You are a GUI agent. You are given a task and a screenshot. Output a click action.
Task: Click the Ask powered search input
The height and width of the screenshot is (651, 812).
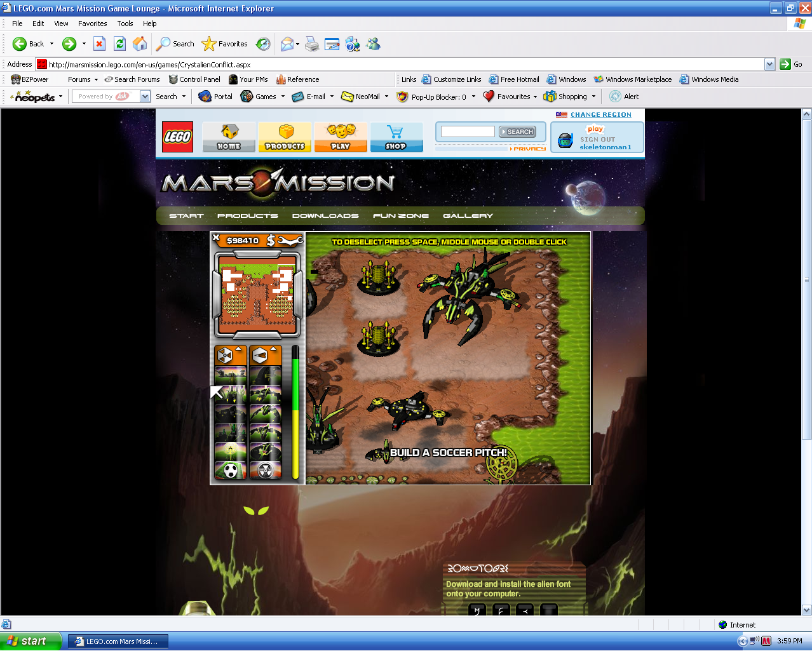(105, 97)
